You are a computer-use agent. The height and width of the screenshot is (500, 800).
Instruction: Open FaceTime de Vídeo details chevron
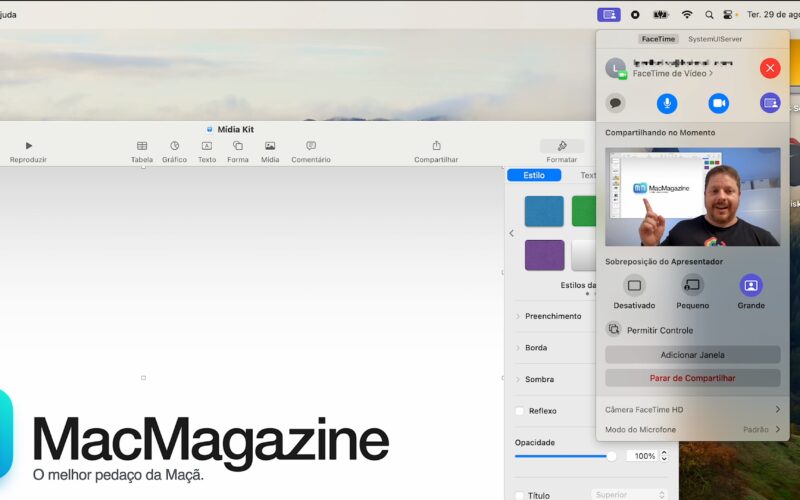pos(711,73)
